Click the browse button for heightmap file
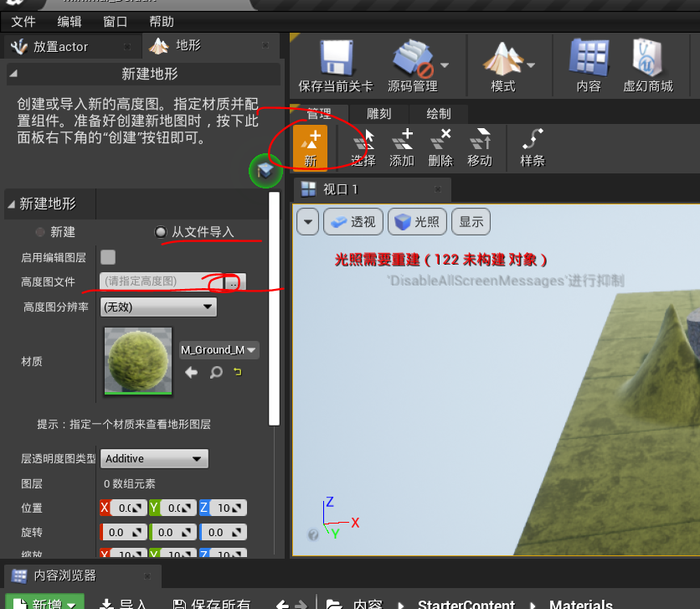The image size is (700, 609). [234, 282]
